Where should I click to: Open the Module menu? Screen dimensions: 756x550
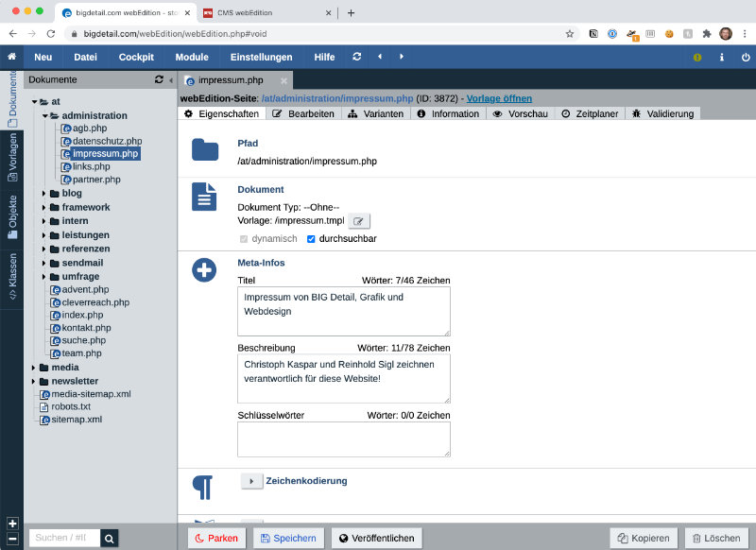coord(192,57)
